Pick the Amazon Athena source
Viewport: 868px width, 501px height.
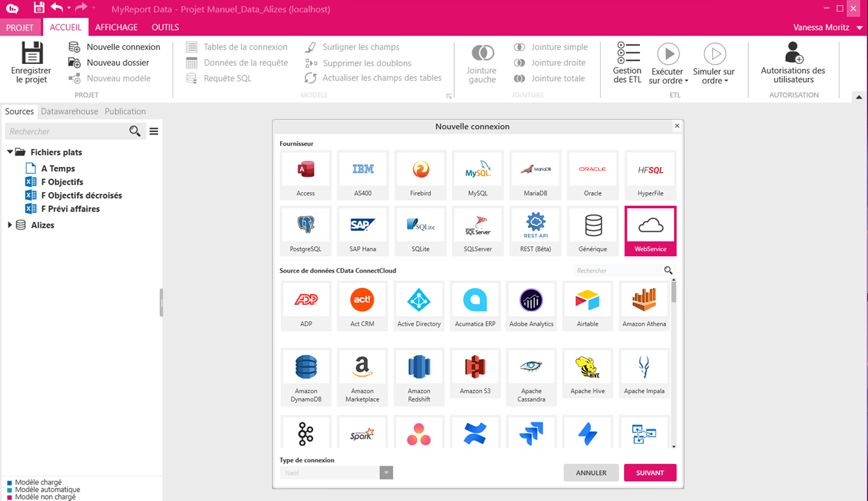644,305
